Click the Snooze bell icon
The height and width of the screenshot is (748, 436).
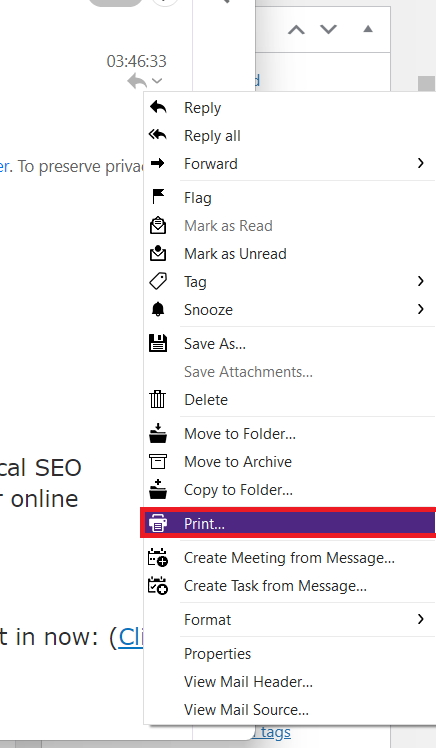click(x=158, y=310)
